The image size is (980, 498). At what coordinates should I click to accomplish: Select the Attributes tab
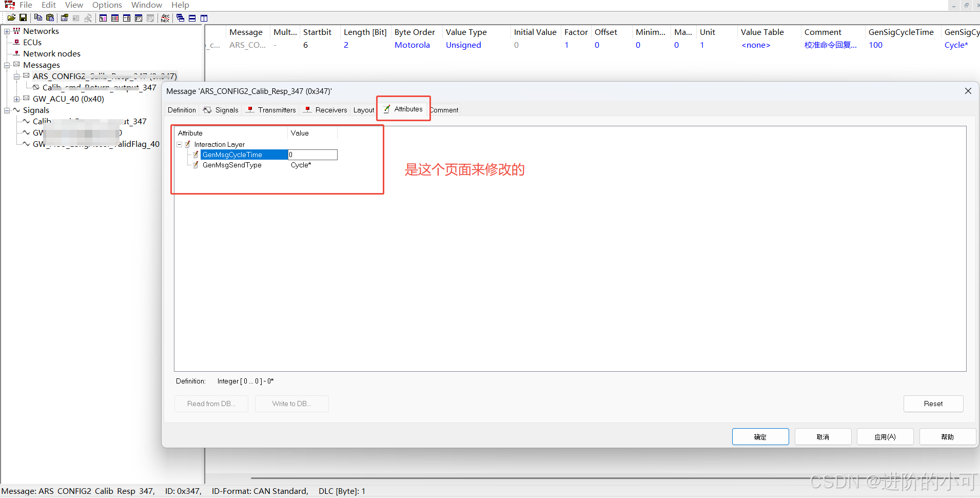tap(403, 109)
